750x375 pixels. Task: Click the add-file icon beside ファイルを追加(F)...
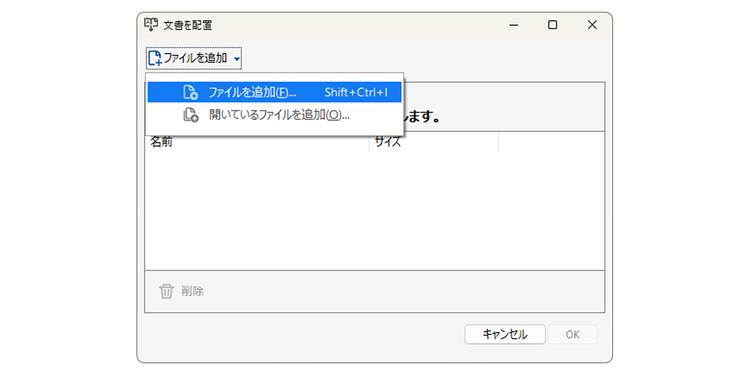tap(190, 92)
